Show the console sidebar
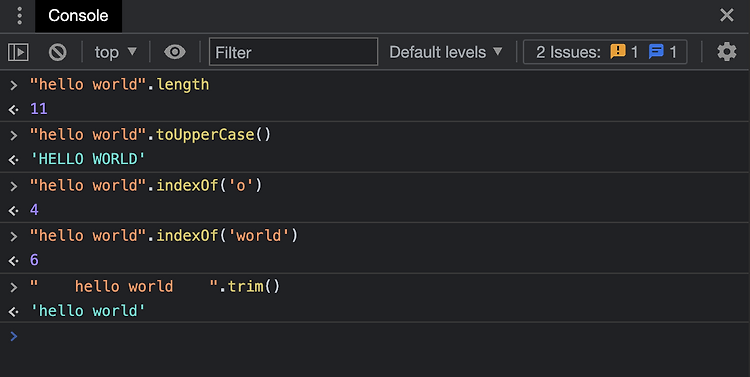The image size is (750, 377). [x=18, y=52]
